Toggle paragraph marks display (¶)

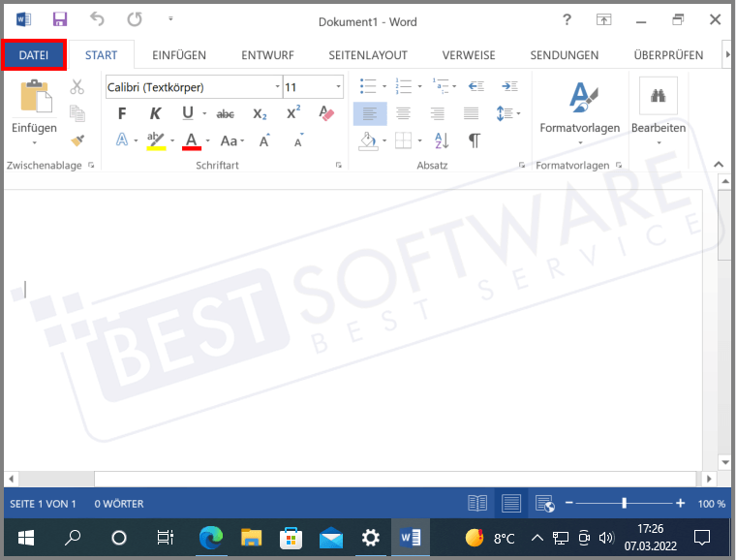coord(474,140)
